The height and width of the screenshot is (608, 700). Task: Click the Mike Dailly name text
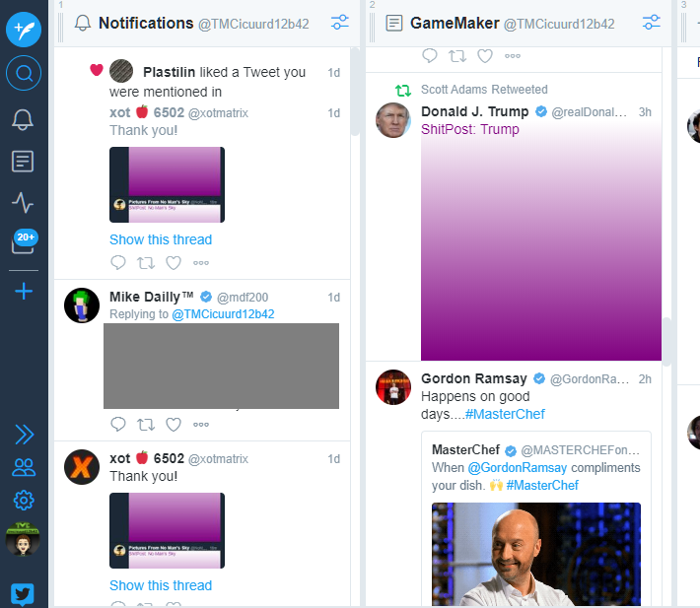pyautogui.click(x=152, y=297)
